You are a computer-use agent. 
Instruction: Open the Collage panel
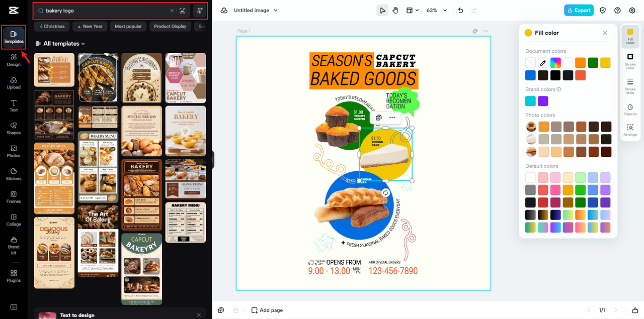click(x=14, y=220)
